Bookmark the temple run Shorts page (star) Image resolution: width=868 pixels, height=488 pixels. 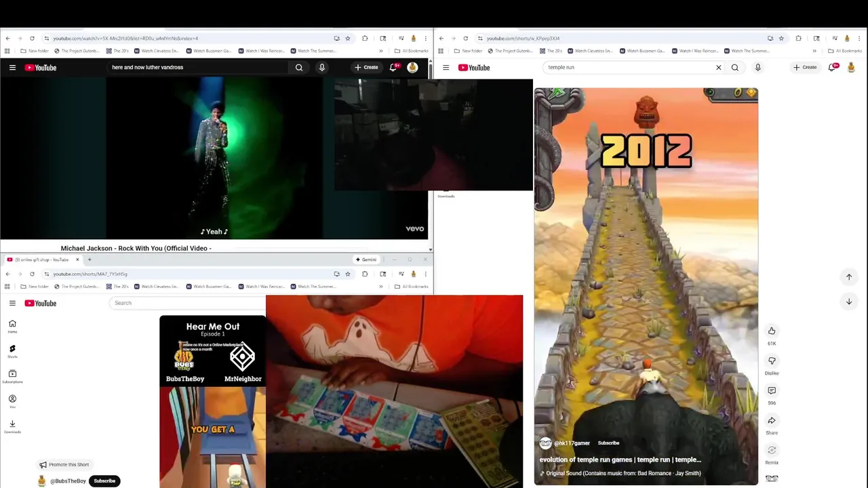[x=781, y=38]
